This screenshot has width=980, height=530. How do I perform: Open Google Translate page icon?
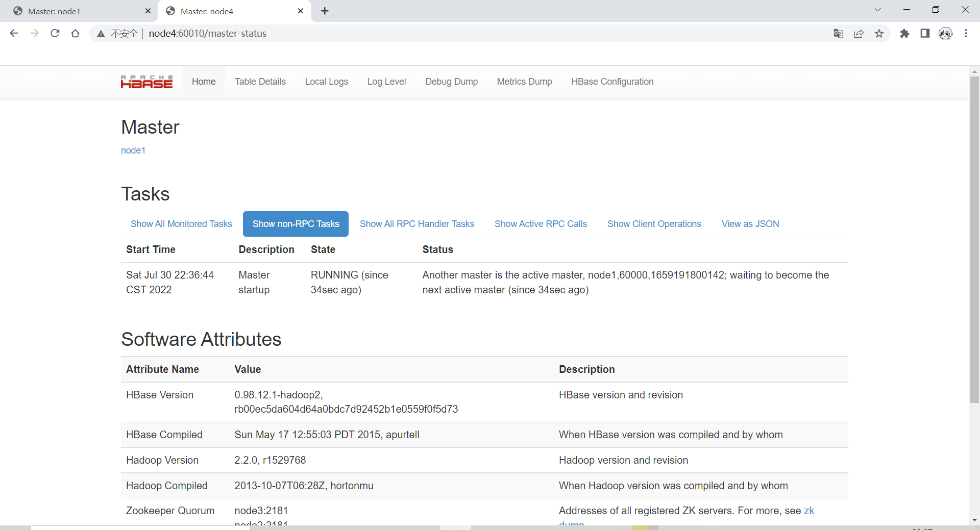(838, 34)
